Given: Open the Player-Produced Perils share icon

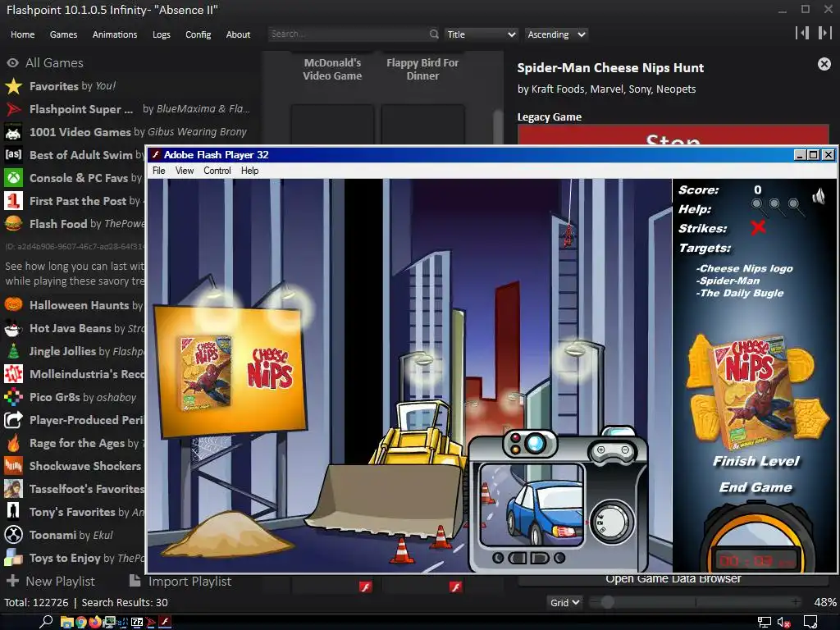Looking at the screenshot, I should coord(13,420).
